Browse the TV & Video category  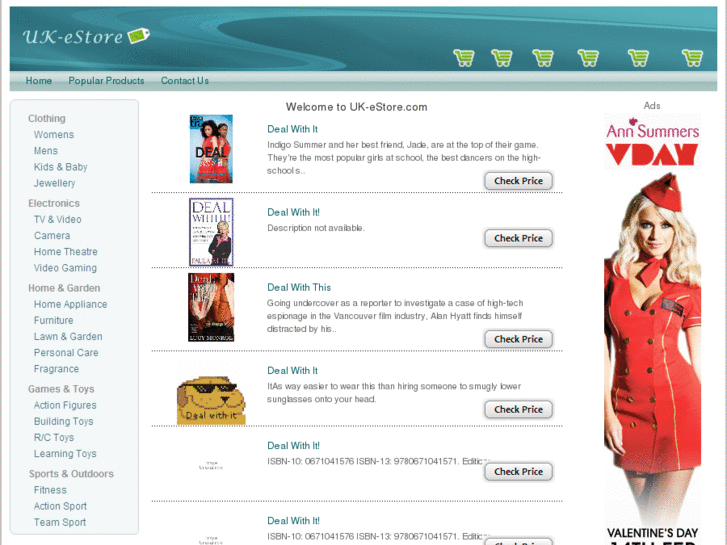point(57,219)
